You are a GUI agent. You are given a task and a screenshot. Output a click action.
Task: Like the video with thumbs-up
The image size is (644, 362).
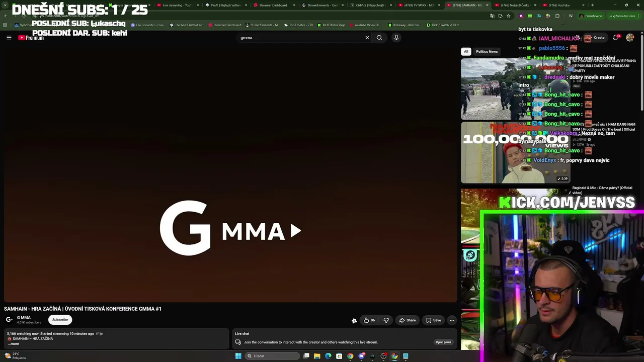369,320
